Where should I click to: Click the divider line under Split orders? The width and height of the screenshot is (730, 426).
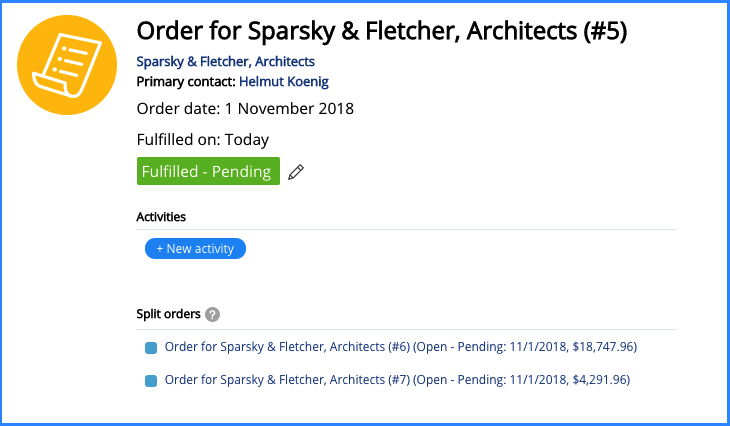pyautogui.click(x=406, y=330)
